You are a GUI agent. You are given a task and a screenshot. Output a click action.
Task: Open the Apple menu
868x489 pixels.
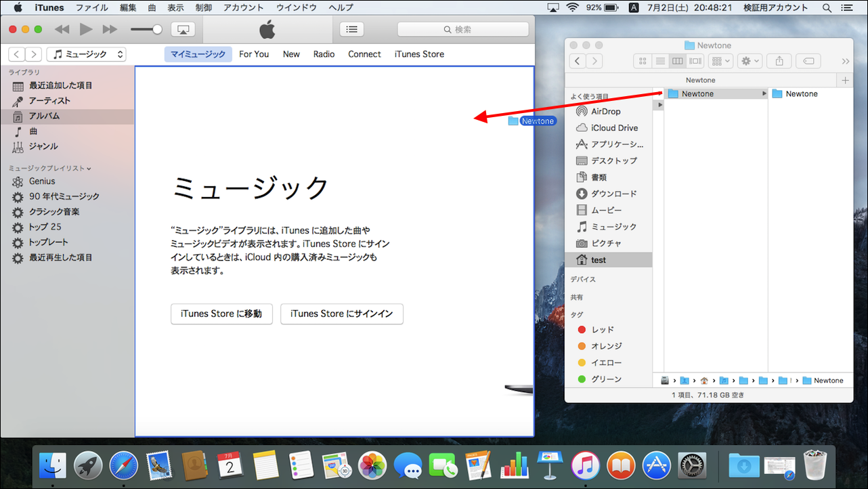point(18,7)
